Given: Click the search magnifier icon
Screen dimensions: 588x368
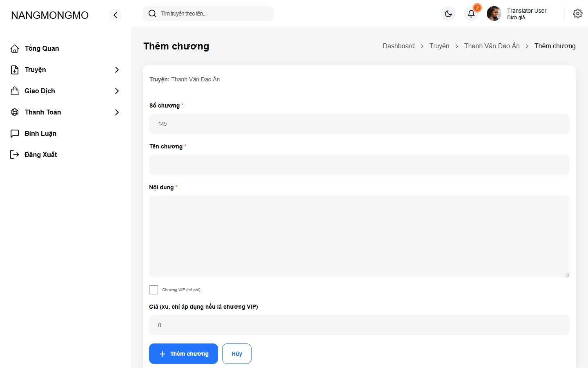Looking at the screenshot, I should pyautogui.click(x=152, y=13).
